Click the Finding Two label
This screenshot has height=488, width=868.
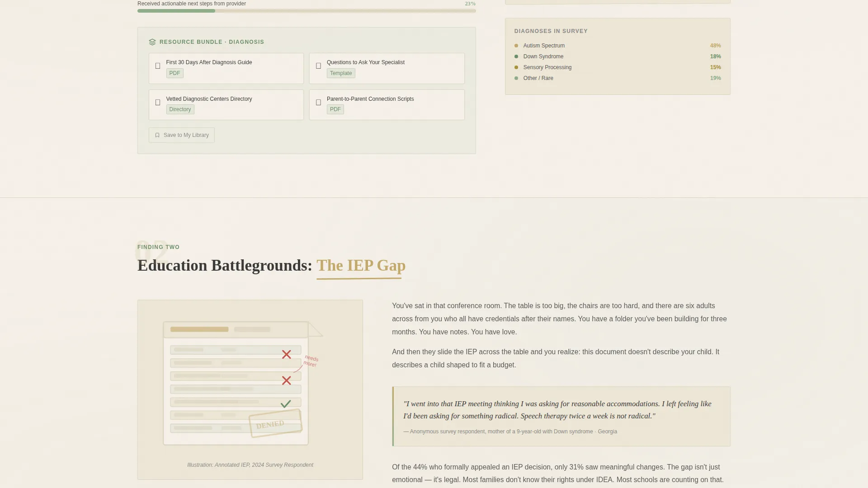click(x=158, y=247)
